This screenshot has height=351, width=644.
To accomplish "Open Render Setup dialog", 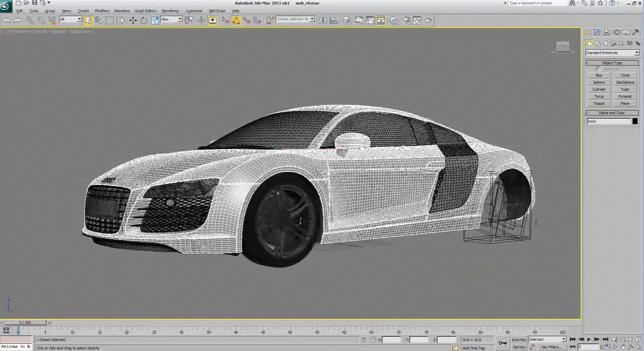I will (406, 20).
